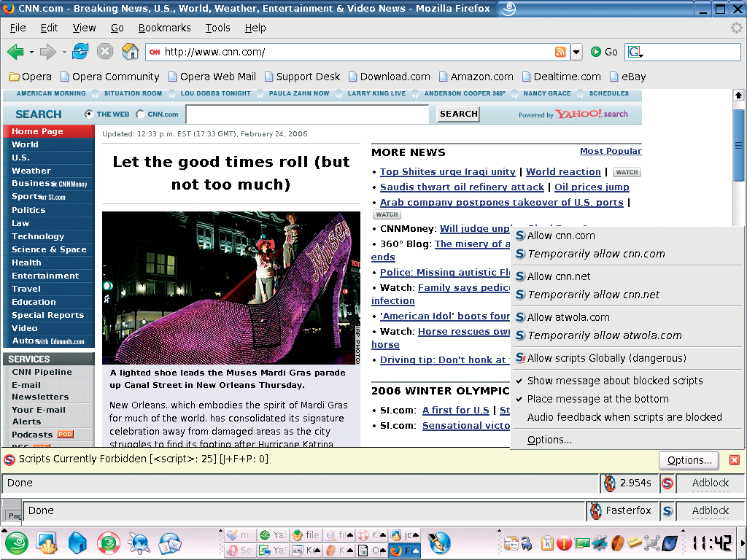Click the page scrollbar up arrow
Screen dimensions: 747x560
point(738,96)
